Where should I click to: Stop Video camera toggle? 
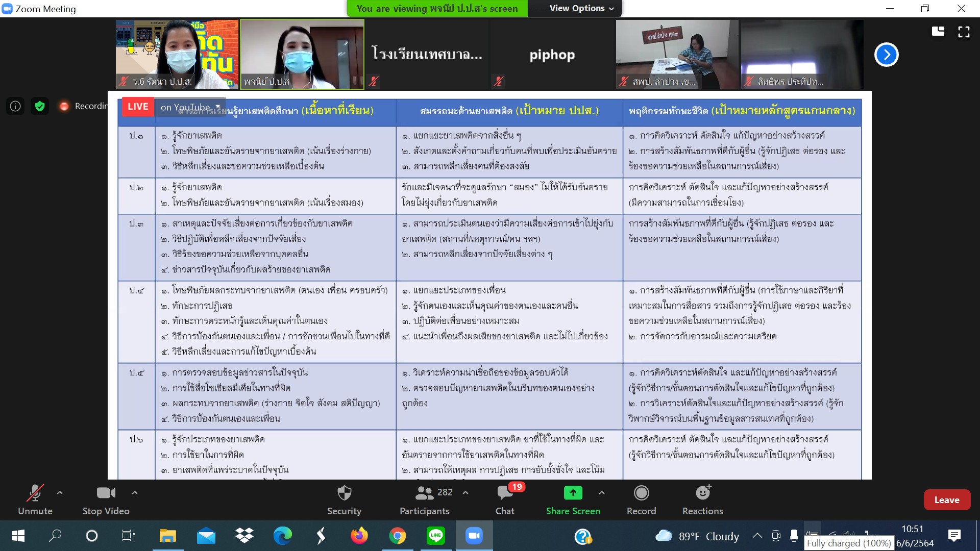106,500
